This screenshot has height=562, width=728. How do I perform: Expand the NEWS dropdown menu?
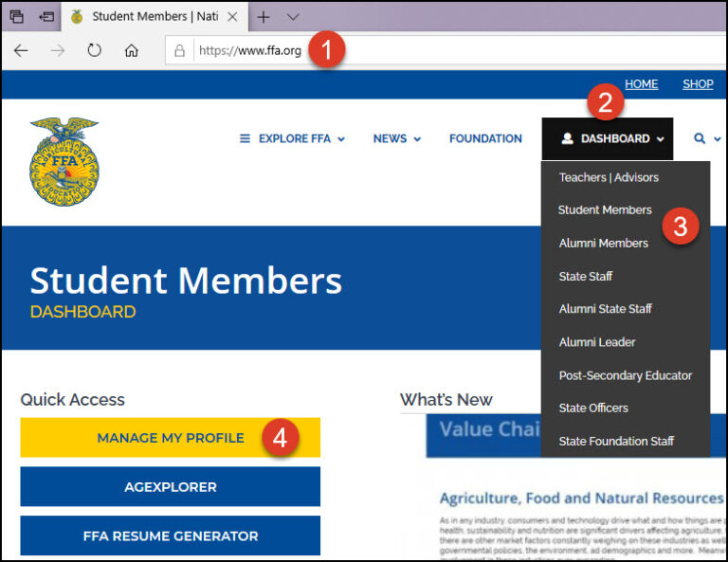pos(397,138)
